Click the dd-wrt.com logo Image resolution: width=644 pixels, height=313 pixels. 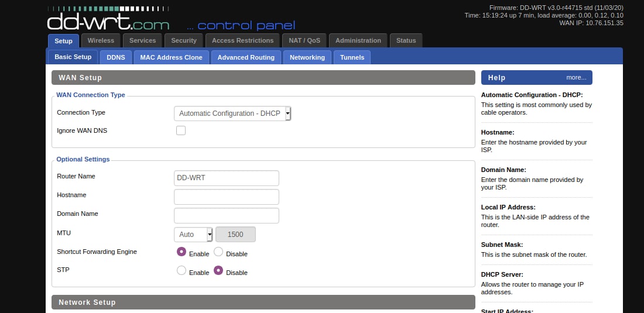108,19
